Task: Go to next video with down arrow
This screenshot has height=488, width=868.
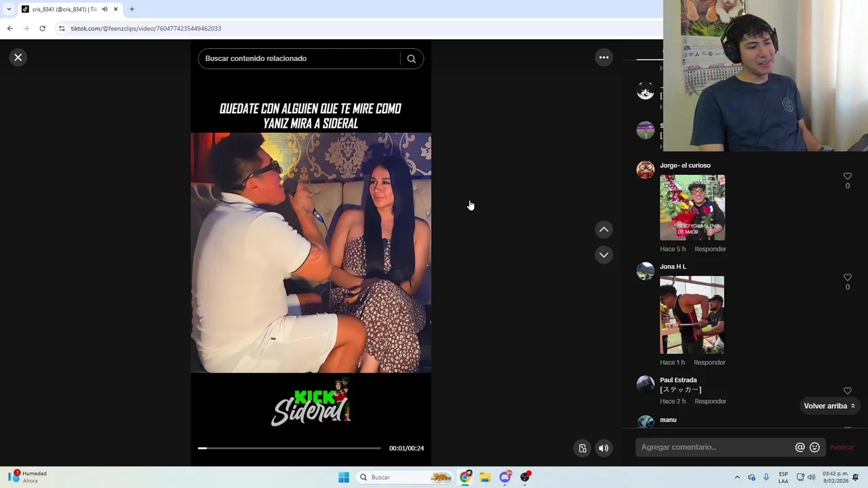Action: pos(604,255)
